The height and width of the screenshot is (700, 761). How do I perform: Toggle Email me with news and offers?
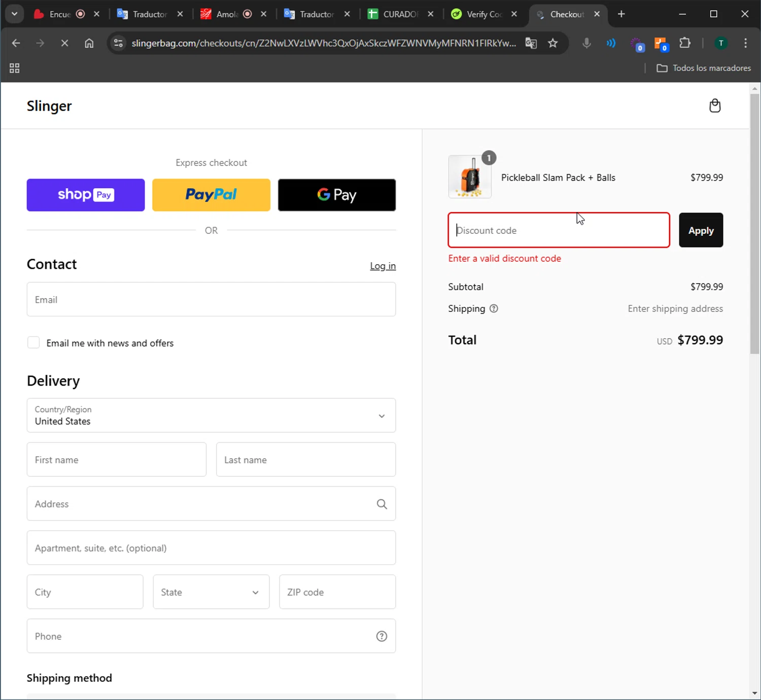[33, 343]
